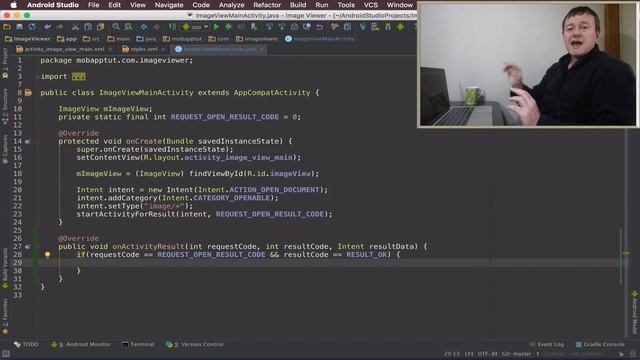Click the Save All toolbar icon

point(19,27)
